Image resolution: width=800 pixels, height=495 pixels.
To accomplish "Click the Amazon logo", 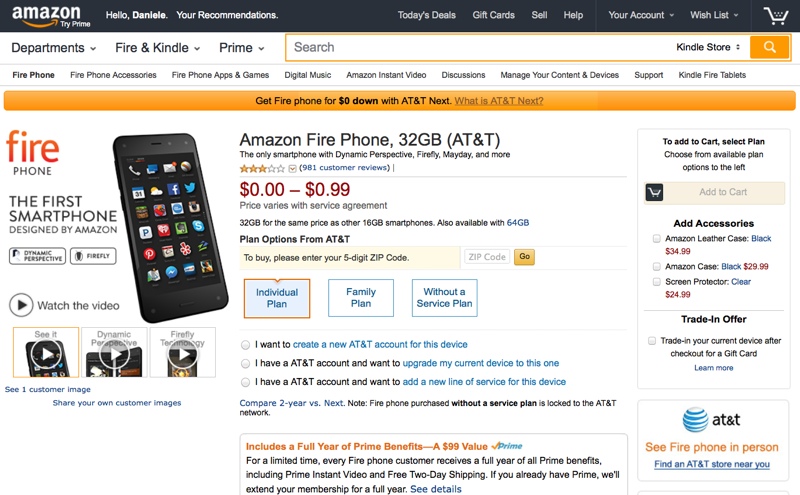I will (x=47, y=16).
